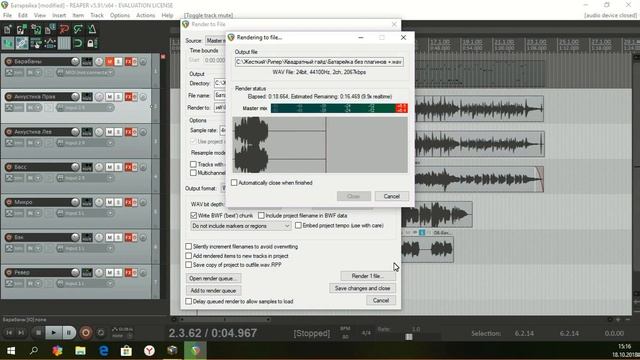This screenshot has height=360, width=640.
Task: Click the transport Record button
Action: tap(86, 333)
